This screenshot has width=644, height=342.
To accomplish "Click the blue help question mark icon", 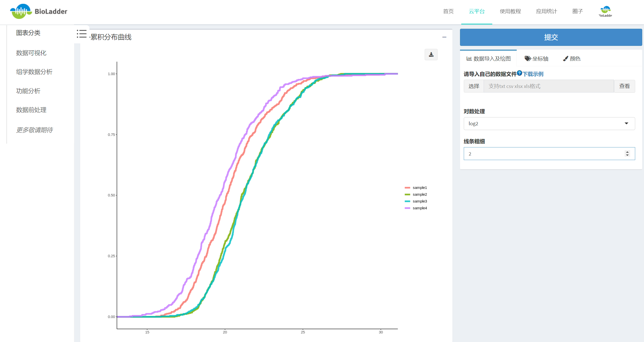I will click(519, 73).
